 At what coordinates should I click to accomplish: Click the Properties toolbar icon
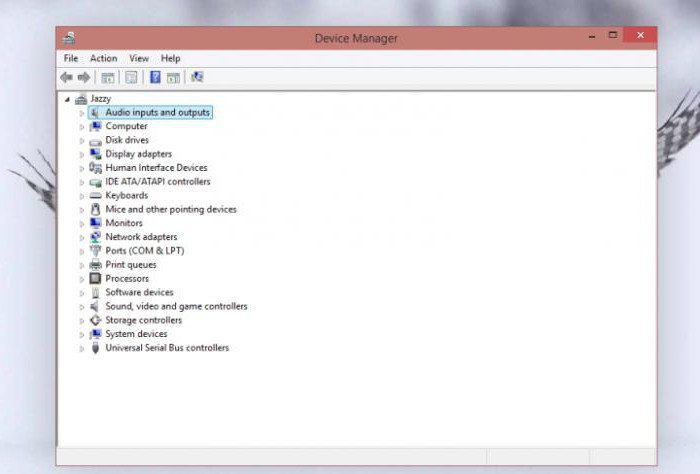(131, 77)
